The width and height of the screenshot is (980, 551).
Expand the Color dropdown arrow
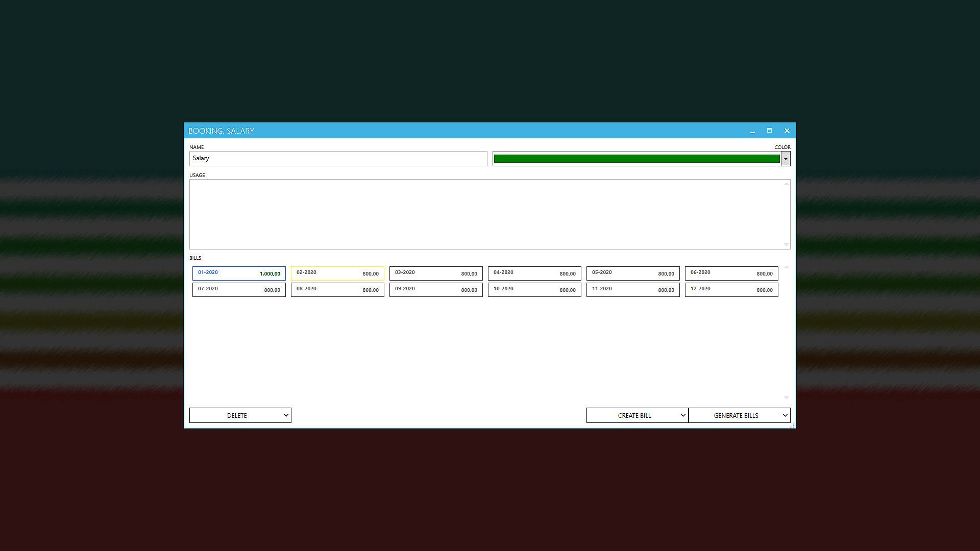(x=786, y=159)
